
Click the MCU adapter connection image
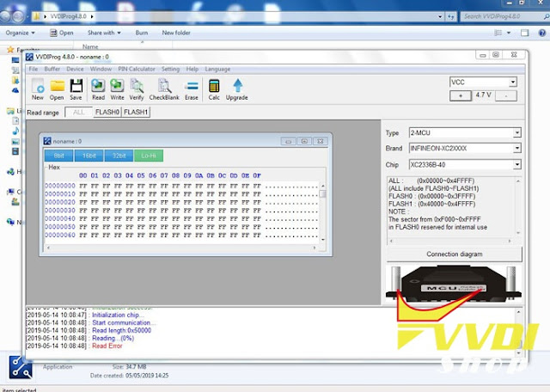[454, 284]
